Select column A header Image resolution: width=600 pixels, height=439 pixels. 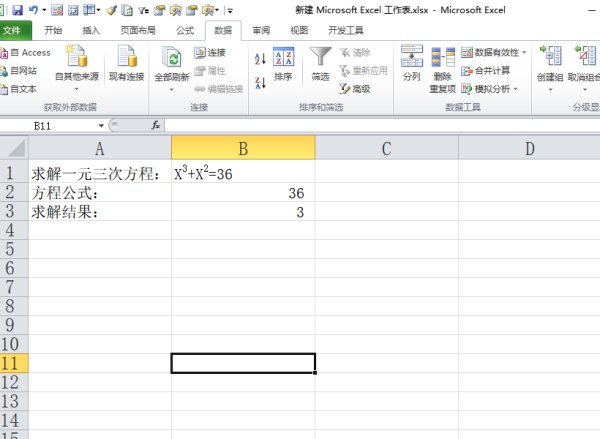point(100,148)
